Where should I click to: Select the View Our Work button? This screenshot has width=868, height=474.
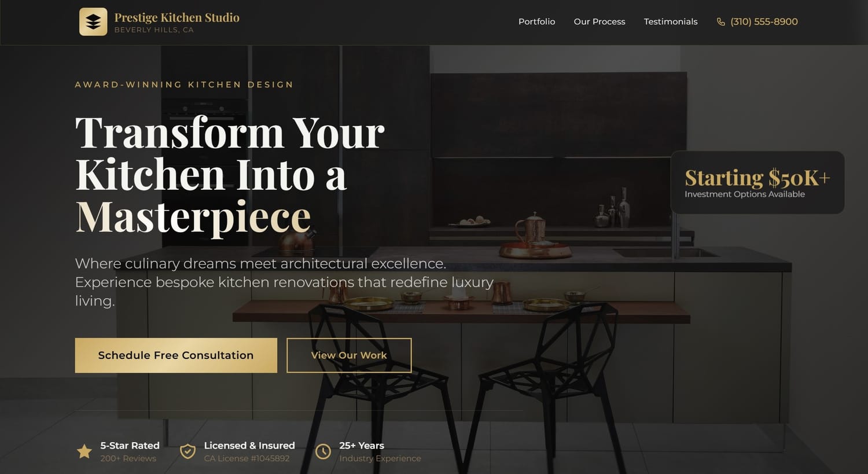349,355
